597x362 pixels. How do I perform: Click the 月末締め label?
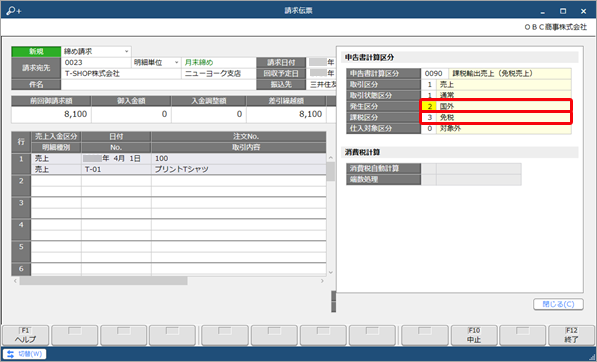pos(199,62)
